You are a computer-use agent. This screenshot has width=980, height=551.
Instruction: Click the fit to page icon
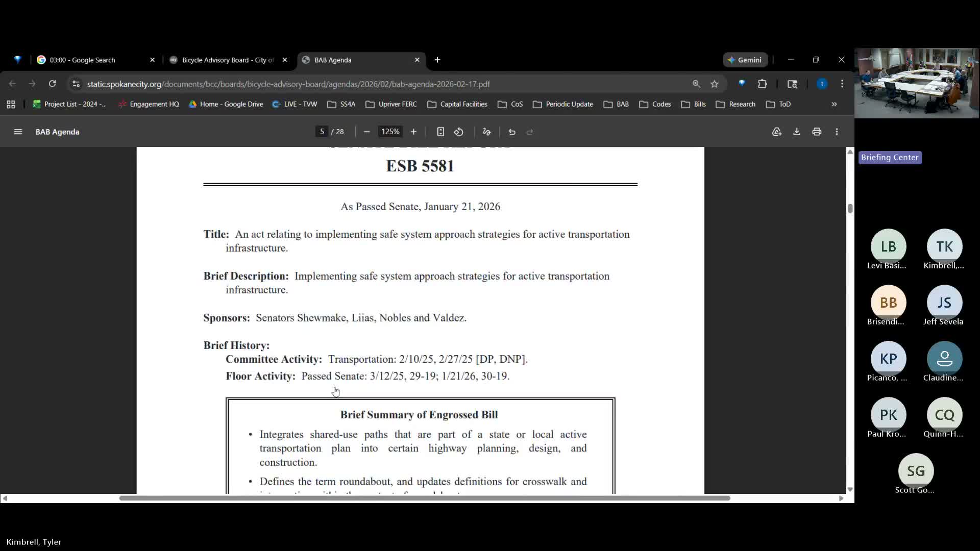tap(440, 132)
